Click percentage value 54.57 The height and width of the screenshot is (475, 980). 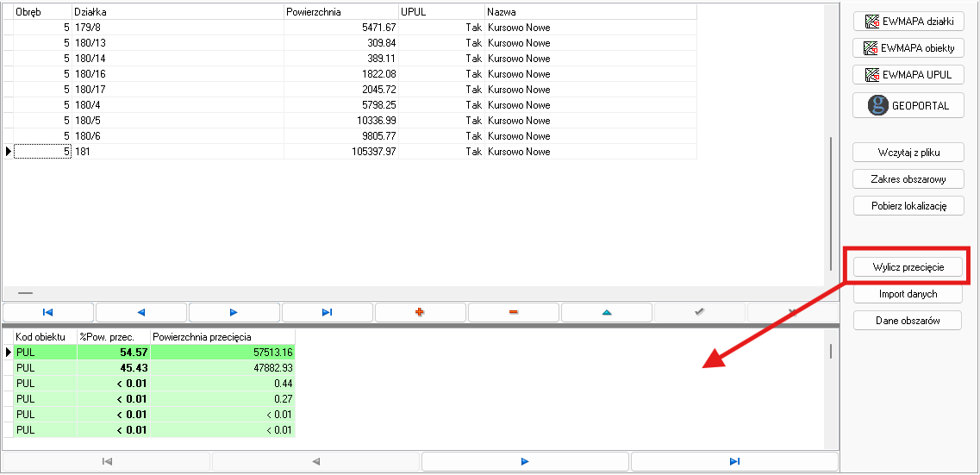coord(114,352)
